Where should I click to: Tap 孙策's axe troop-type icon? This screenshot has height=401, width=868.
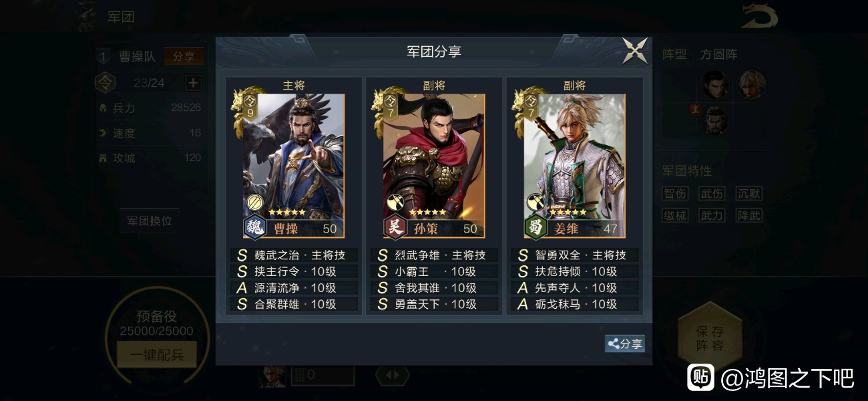pos(395,202)
